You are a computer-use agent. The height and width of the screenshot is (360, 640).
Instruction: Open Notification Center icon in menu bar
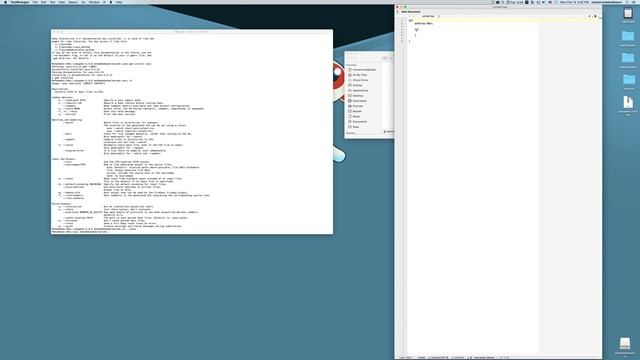tap(634, 2)
